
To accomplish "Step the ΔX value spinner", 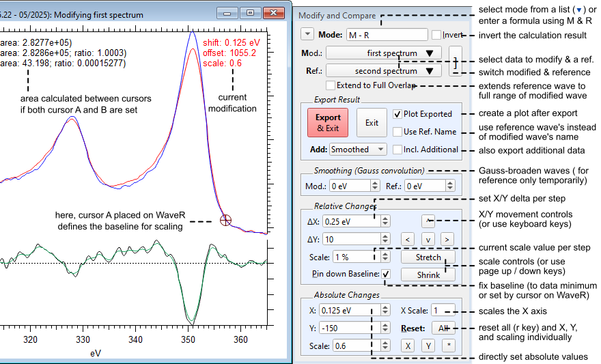I will pos(385,221).
